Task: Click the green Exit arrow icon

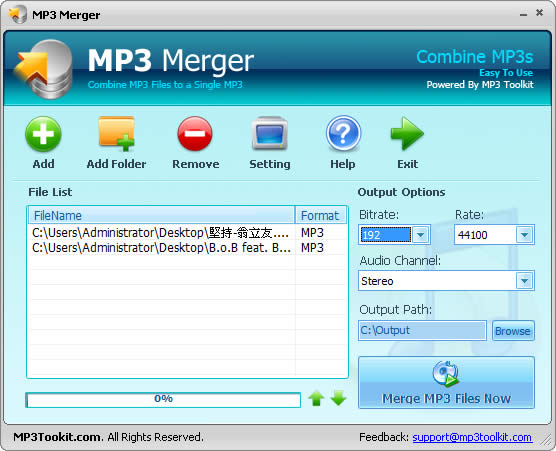Action: [x=407, y=133]
